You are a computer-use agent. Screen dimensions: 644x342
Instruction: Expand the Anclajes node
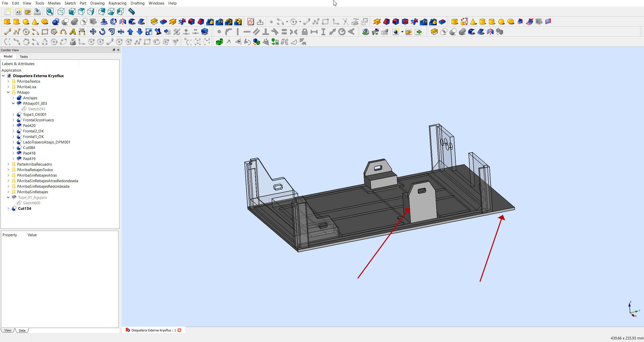tap(13, 98)
